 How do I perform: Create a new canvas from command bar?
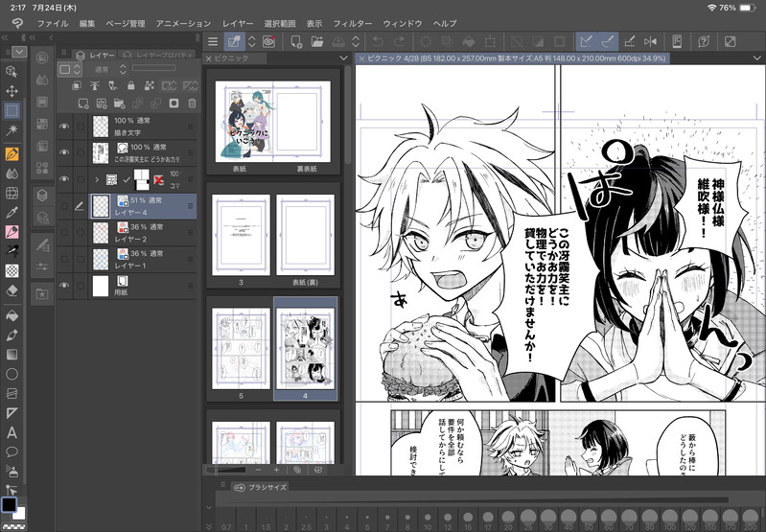[296, 42]
